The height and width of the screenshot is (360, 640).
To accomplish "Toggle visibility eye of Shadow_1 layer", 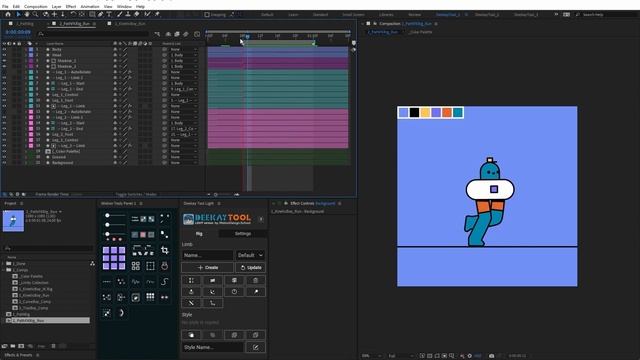I will [x=4, y=61].
